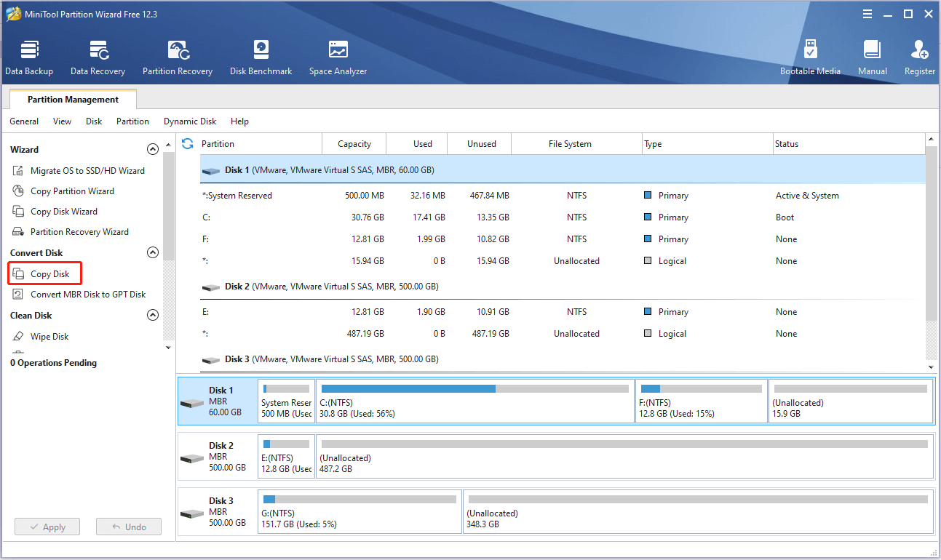Sort by Status column header
941x560 pixels.
click(x=849, y=144)
